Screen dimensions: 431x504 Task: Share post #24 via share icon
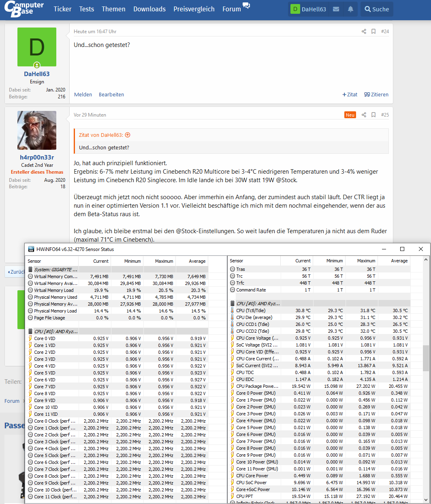(x=364, y=31)
